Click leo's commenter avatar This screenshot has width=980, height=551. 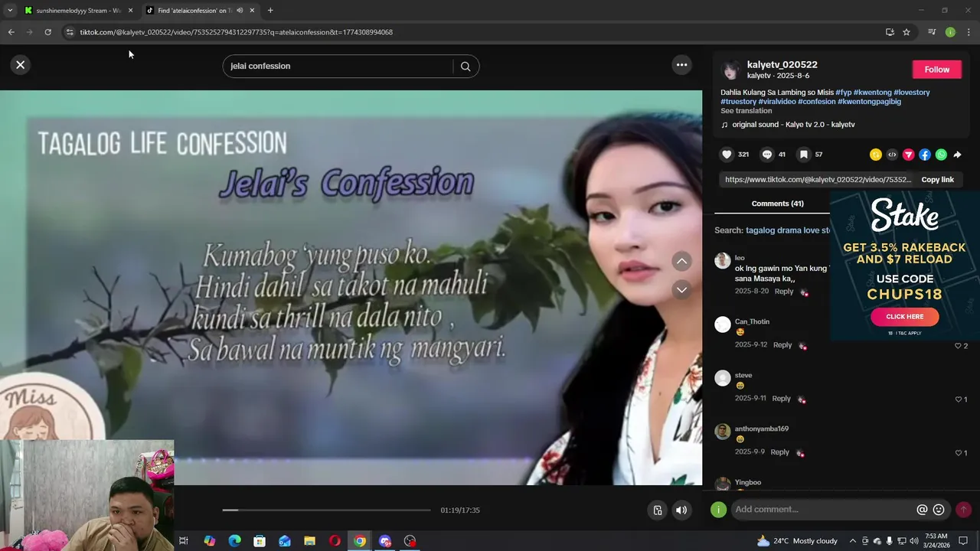(723, 261)
